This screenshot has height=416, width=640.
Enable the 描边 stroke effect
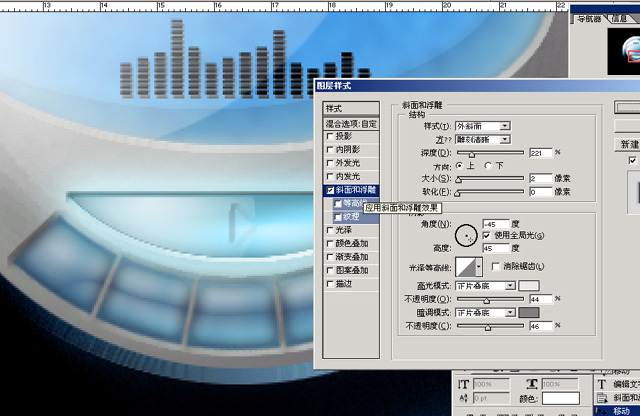(330, 284)
